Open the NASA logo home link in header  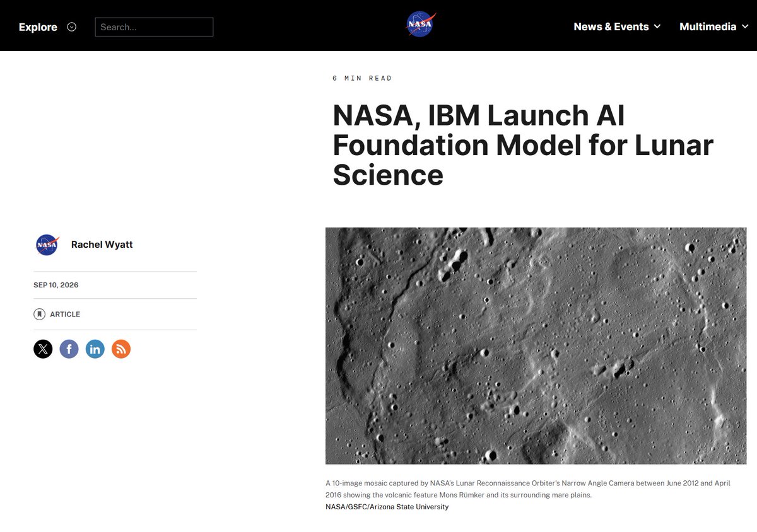(x=420, y=25)
